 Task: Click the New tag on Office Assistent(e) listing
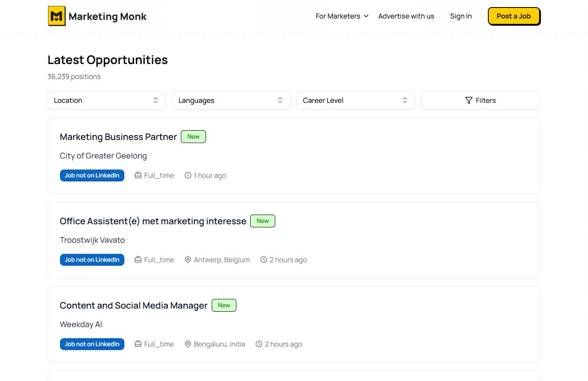[263, 221]
